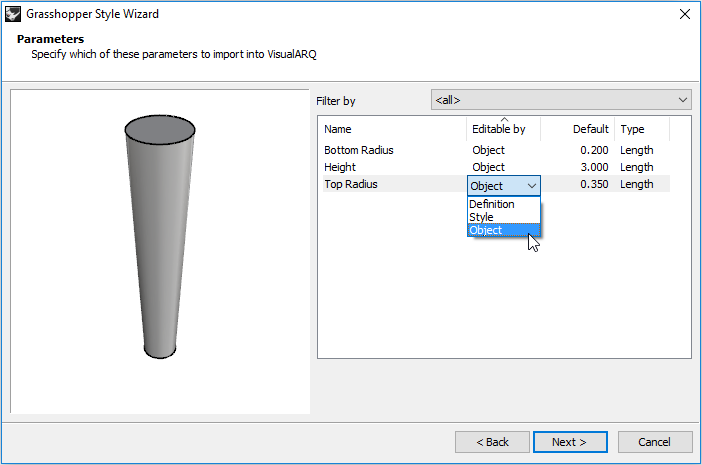Click the Grasshopper Style Wizard title icon
The image size is (702, 465).
[x=13, y=14]
